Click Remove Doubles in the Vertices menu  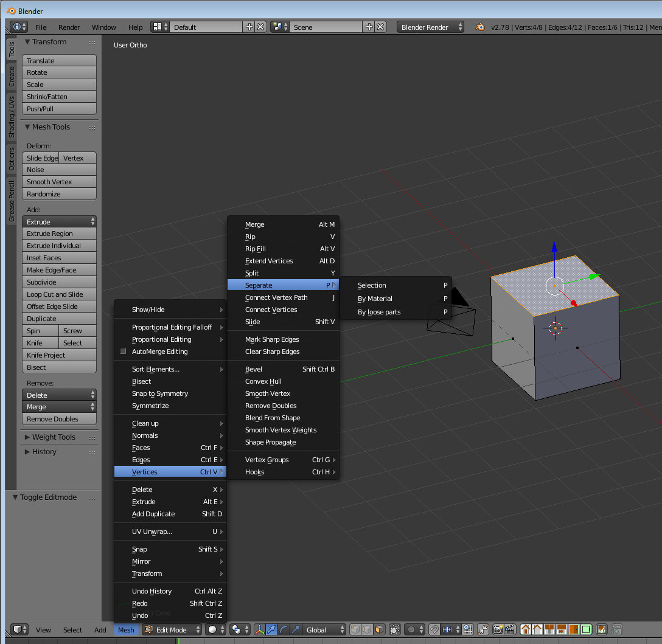coord(271,406)
